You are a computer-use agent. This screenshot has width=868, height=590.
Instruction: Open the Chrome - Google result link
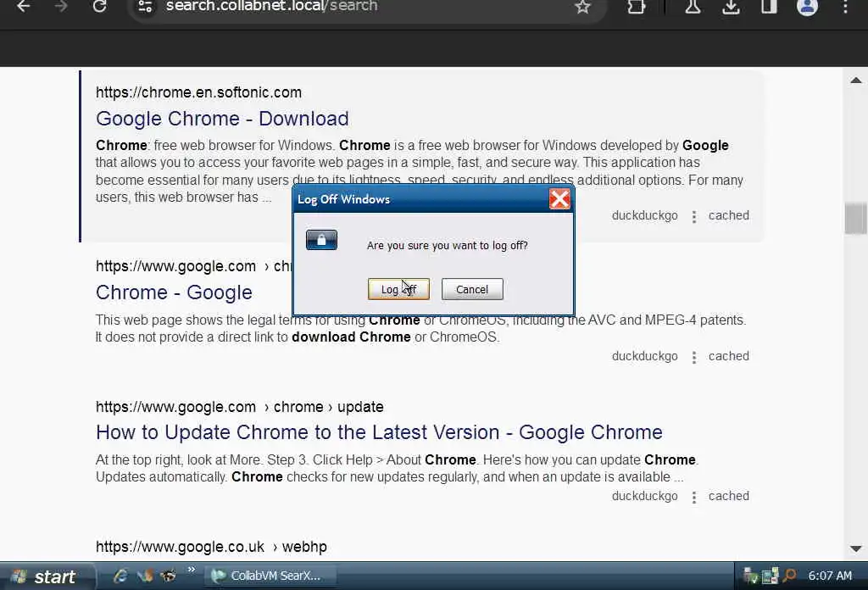click(174, 292)
